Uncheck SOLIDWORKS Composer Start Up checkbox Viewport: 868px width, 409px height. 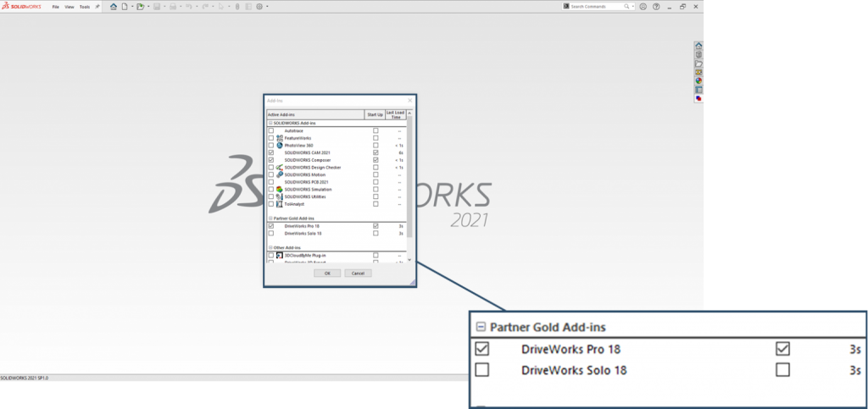coord(376,160)
